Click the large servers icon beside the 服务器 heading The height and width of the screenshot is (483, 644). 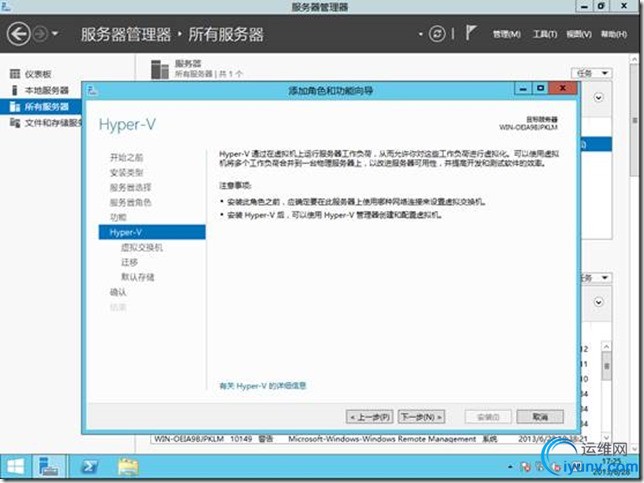point(160,69)
